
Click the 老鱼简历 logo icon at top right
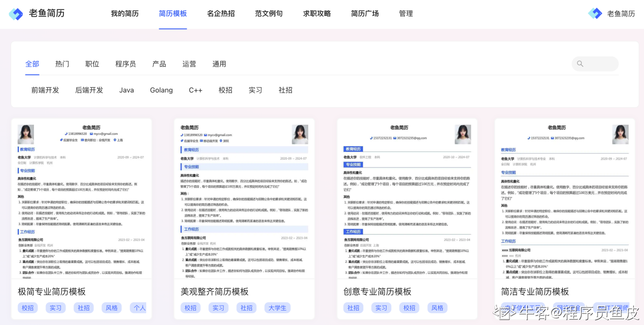tap(595, 14)
